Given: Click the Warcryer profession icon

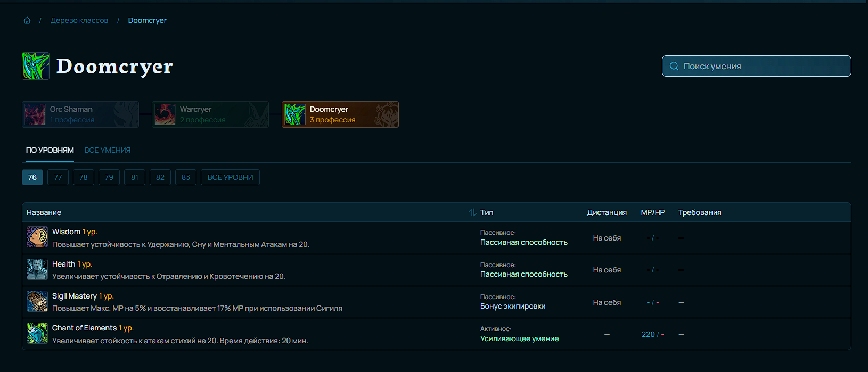Looking at the screenshot, I should 165,114.
